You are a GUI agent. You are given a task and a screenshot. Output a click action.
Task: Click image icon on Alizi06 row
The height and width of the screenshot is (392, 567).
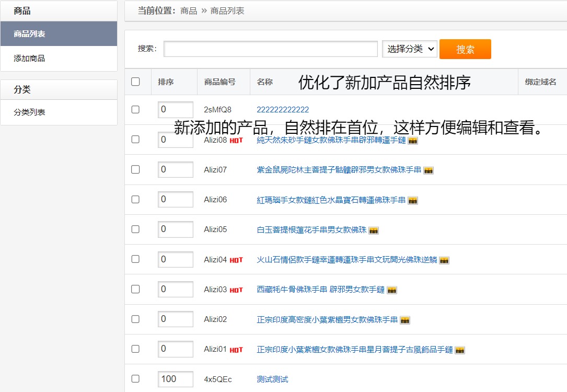413,200
